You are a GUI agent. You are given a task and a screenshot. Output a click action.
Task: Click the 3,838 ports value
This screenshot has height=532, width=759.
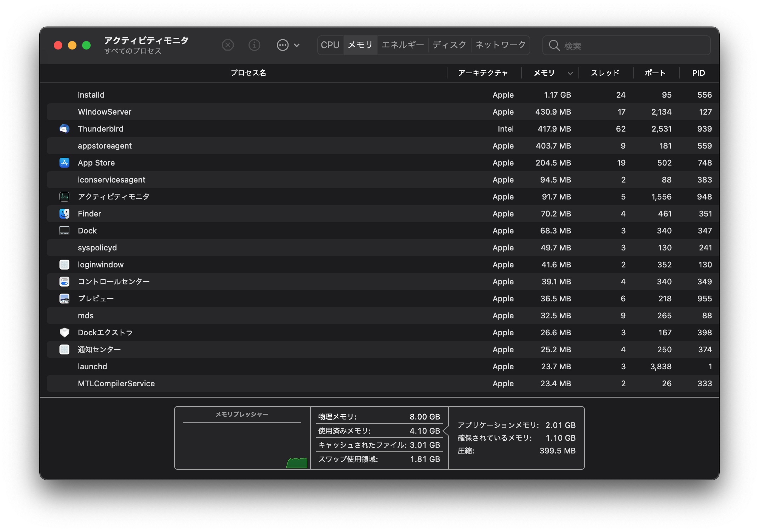tap(661, 366)
